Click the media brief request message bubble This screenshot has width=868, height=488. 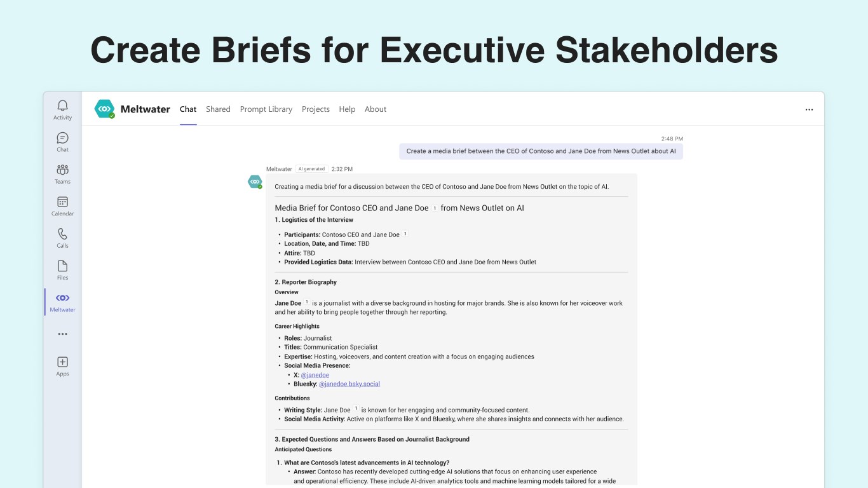[x=541, y=151]
